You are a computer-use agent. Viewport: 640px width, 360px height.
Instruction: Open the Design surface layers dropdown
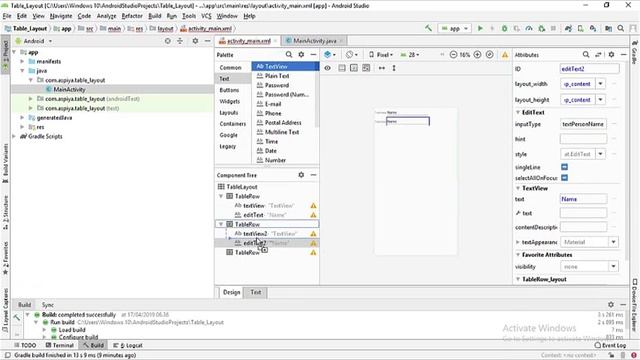(x=330, y=54)
